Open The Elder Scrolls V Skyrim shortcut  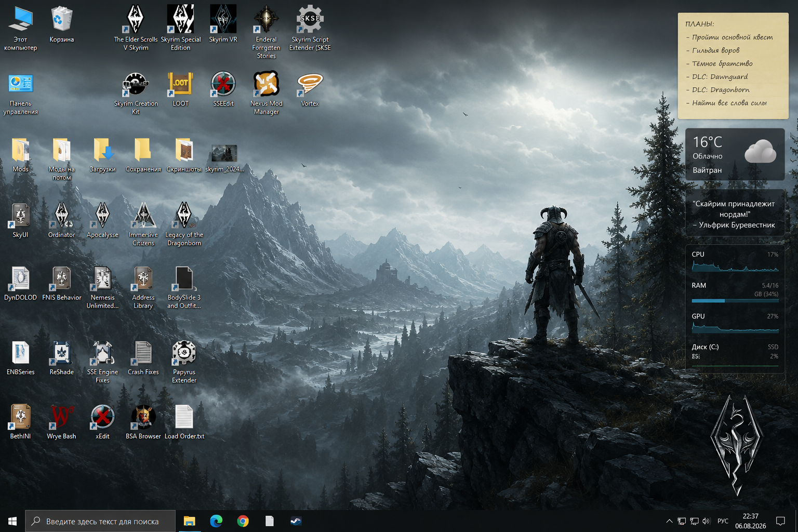coord(136,29)
